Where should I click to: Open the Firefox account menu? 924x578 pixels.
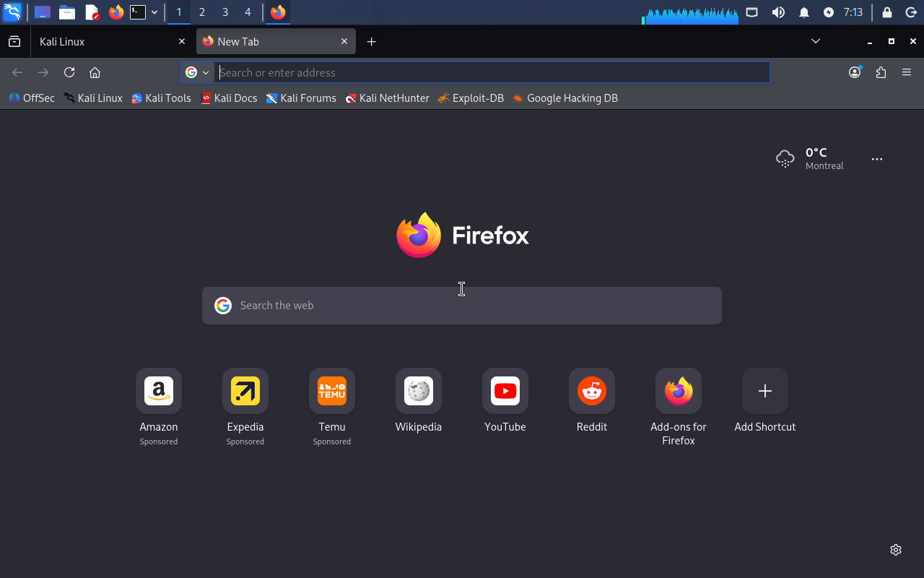pyautogui.click(x=855, y=72)
